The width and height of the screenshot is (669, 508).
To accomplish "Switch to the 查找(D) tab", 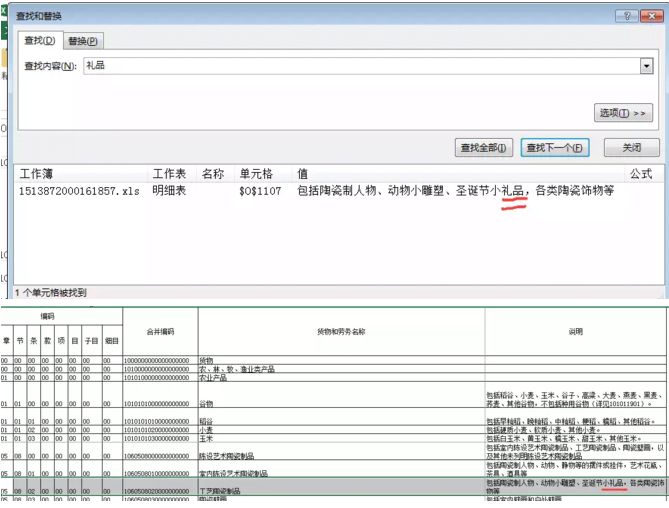I will [38, 40].
